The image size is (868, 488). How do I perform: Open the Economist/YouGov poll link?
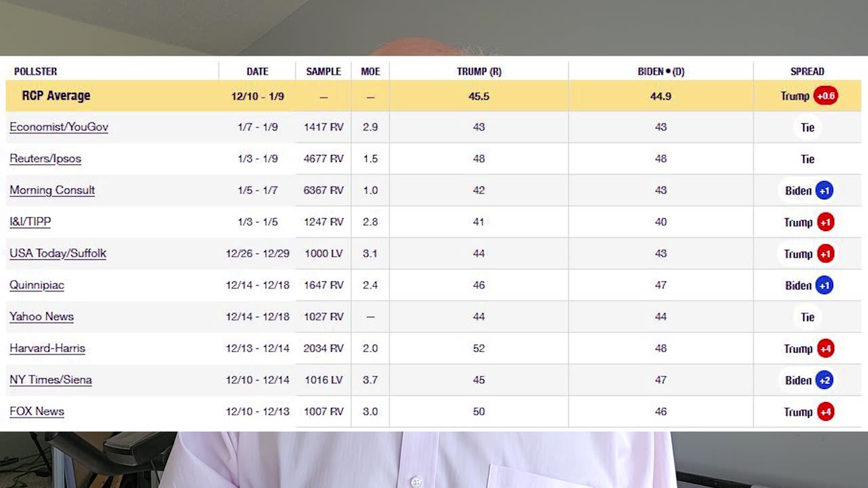coord(59,127)
